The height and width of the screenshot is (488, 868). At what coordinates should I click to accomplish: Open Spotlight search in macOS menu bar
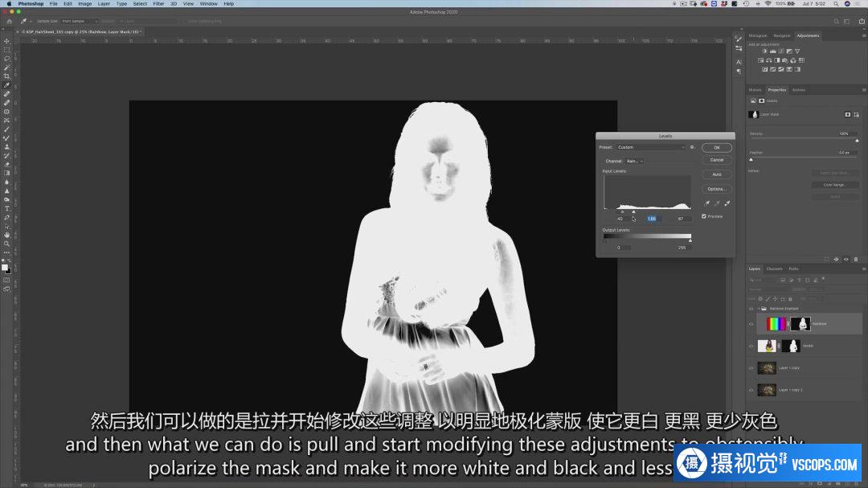(836, 4)
